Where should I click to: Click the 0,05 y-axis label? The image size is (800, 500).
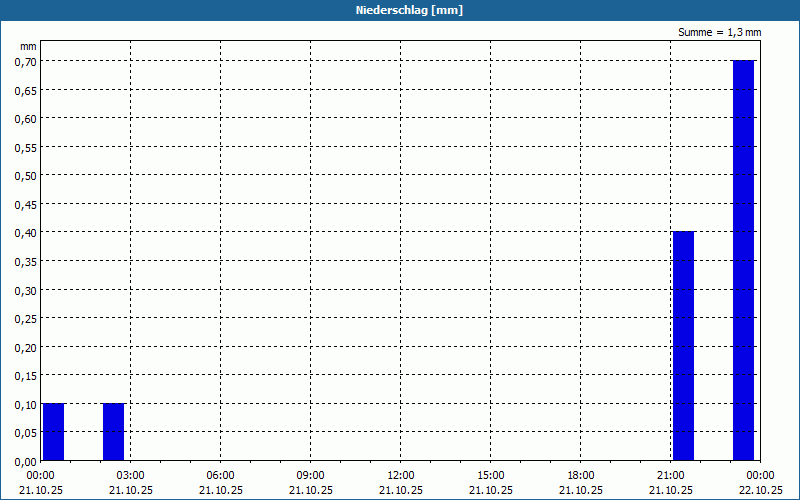(26, 433)
